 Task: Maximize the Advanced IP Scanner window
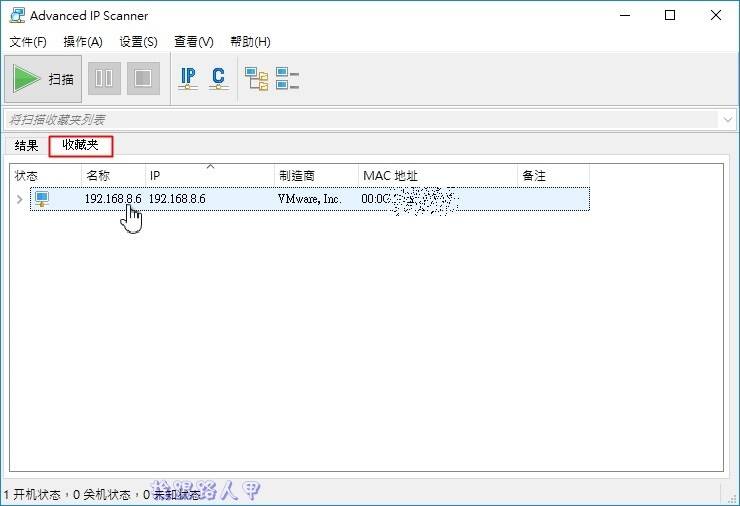pyautogui.click(x=670, y=15)
